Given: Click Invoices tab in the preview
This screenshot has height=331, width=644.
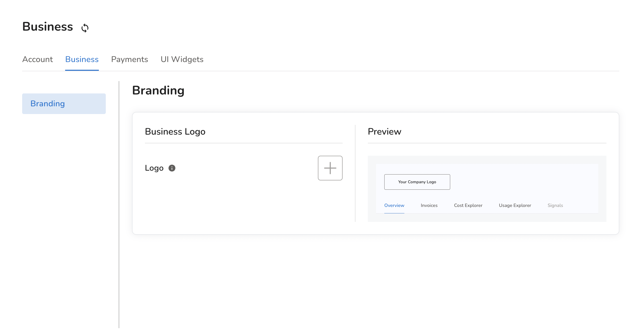Looking at the screenshot, I should pos(429,205).
